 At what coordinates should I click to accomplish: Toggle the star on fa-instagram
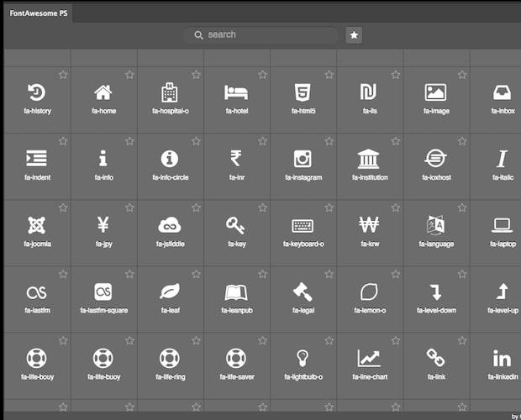(x=329, y=141)
